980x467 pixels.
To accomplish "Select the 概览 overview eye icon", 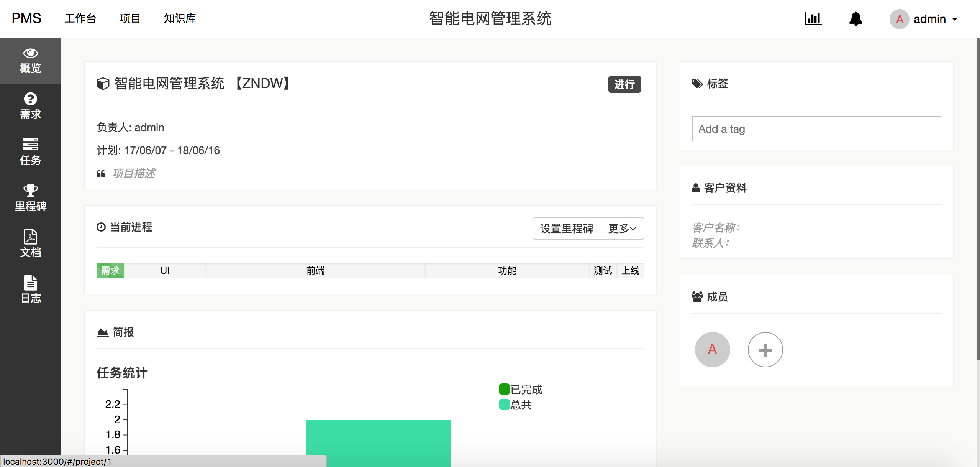I will tap(30, 53).
